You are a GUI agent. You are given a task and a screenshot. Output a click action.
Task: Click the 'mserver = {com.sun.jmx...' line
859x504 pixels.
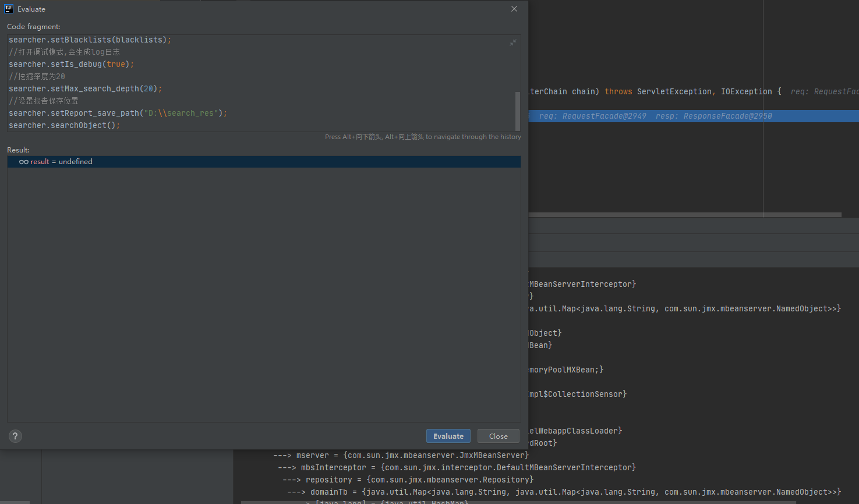click(x=401, y=455)
